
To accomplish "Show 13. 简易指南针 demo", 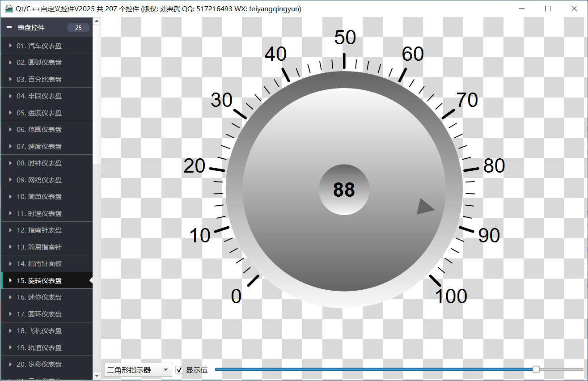I will (47, 247).
